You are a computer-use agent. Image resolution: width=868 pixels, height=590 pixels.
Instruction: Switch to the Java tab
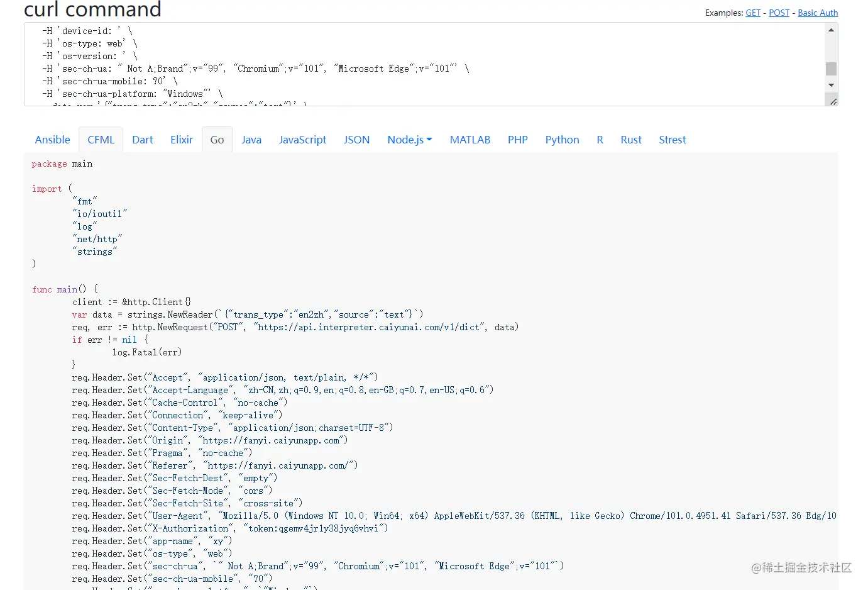251,140
